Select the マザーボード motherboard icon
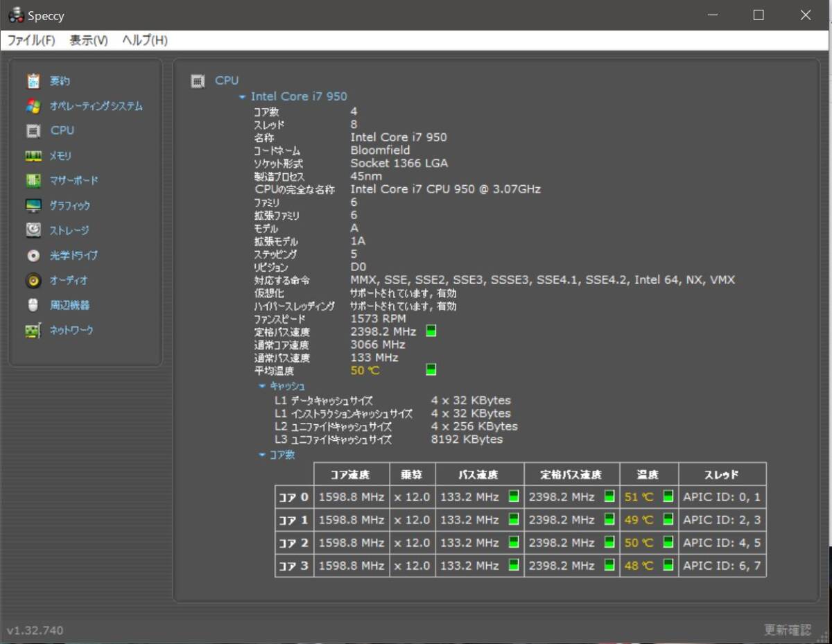 [33, 181]
